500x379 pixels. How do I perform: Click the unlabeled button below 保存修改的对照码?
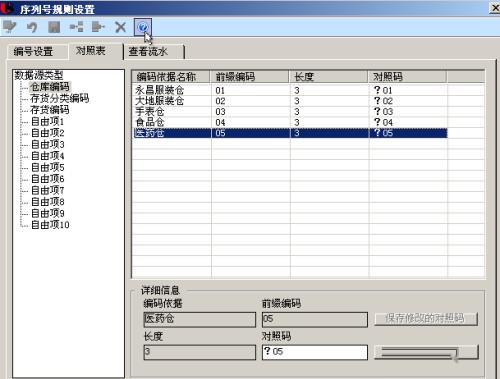[x=426, y=352]
